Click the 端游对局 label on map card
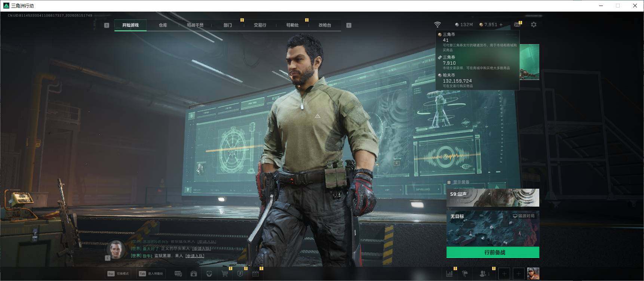The image size is (644, 281). pos(524,216)
